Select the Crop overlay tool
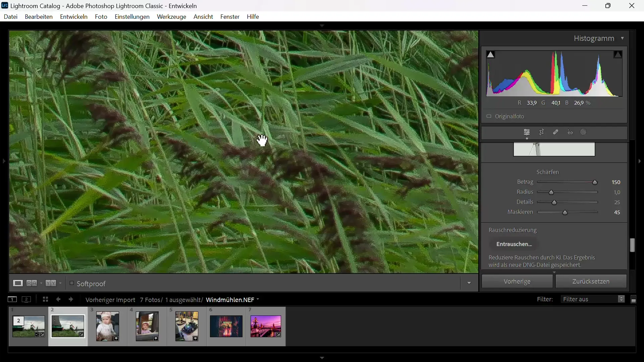Viewport: 644px width, 362px height. coord(542,132)
